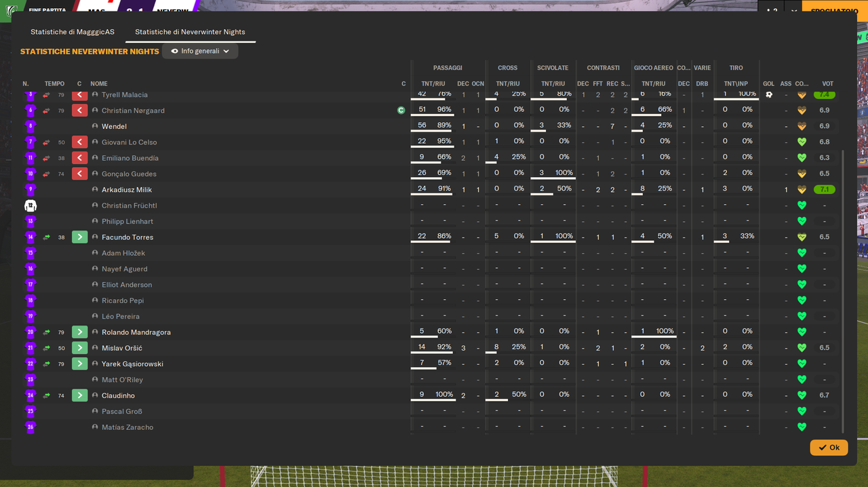Click the condition heart icon for Facundo Torres
Viewport: 868px width, 487px height.
(x=802, y=237)
